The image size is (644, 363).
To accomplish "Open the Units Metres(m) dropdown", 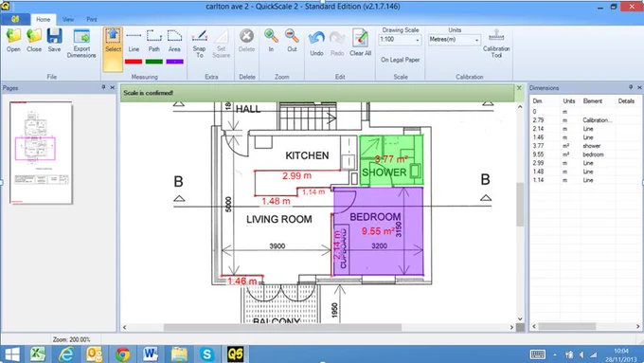I will [476, 40].
